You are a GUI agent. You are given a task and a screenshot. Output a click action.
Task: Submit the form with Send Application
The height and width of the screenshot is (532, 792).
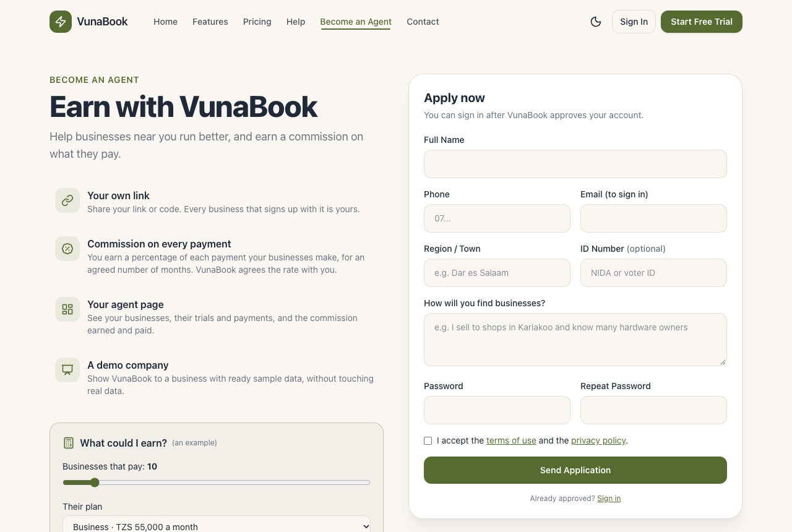point(575,470)
